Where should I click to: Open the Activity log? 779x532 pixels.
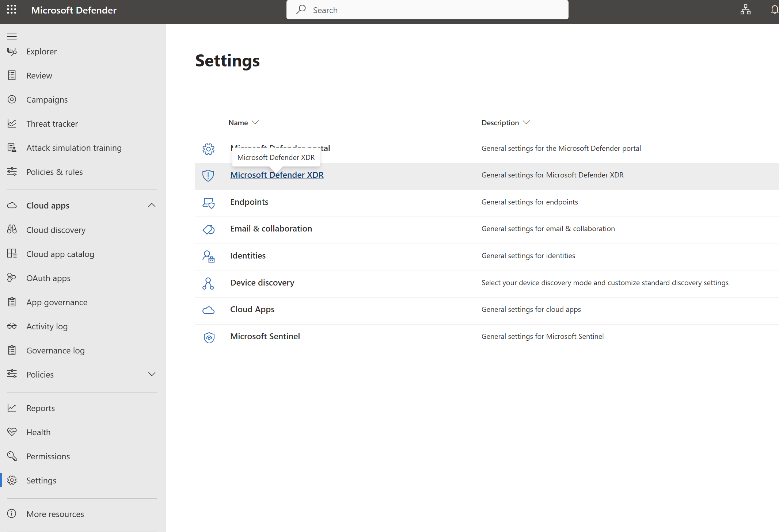tap(47, 326)
